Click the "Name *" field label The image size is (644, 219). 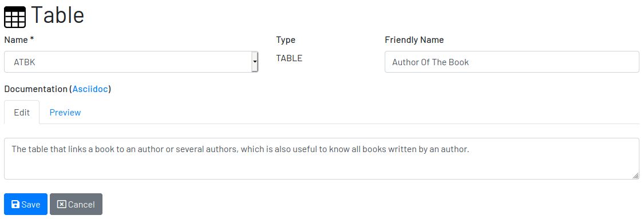pos(19,40)
